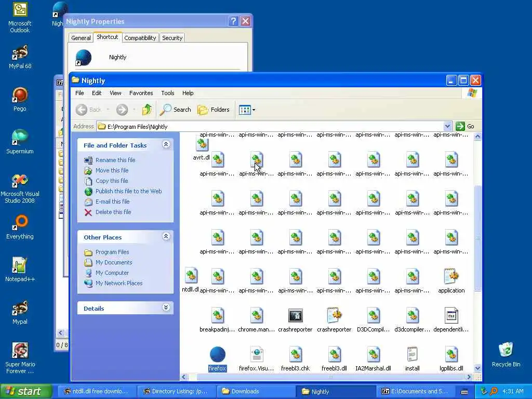Select the crashreporter configuration settings file
This screenshot has height=399, width=532.
point(334,315)
